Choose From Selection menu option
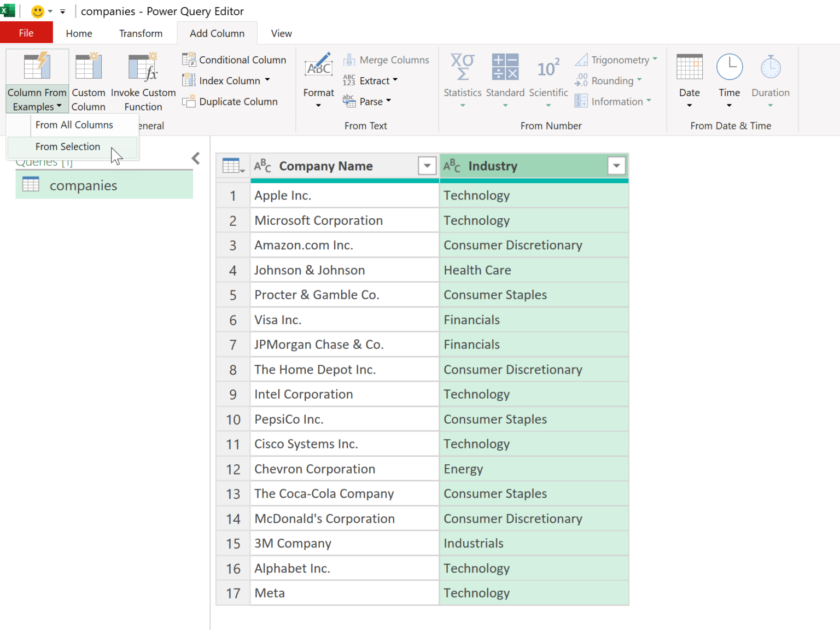Screen dimensions: 840x630 tap(68, 147)
